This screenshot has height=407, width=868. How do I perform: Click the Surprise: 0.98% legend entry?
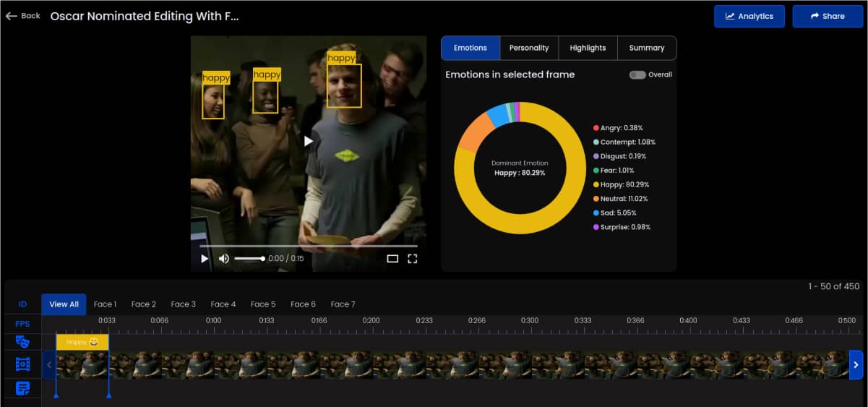[x=622, y=227]
